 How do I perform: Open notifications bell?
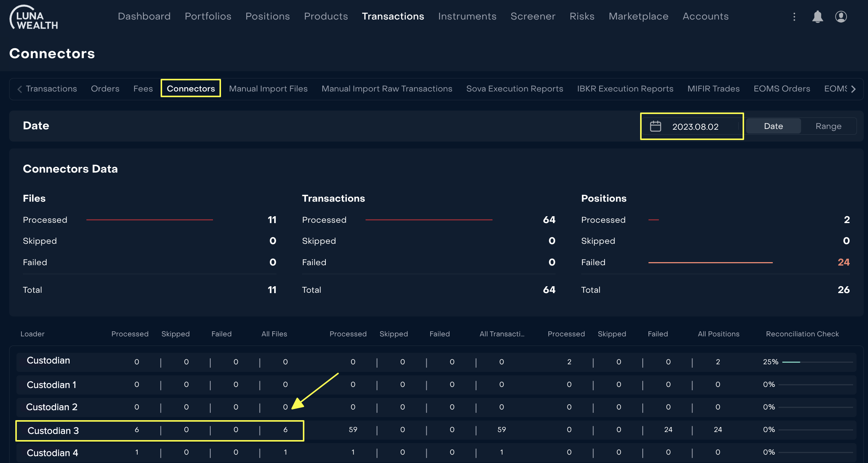point(818,16)
